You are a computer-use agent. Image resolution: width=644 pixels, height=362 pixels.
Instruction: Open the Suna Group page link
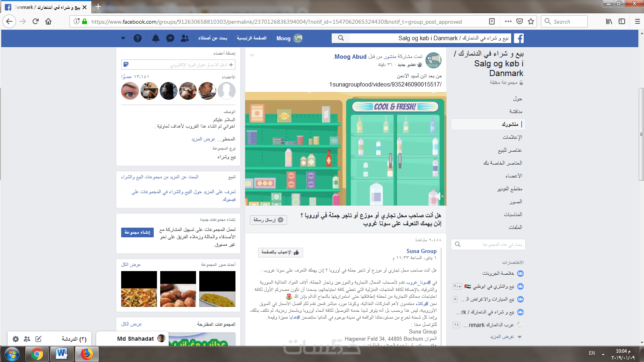[421, 251]
